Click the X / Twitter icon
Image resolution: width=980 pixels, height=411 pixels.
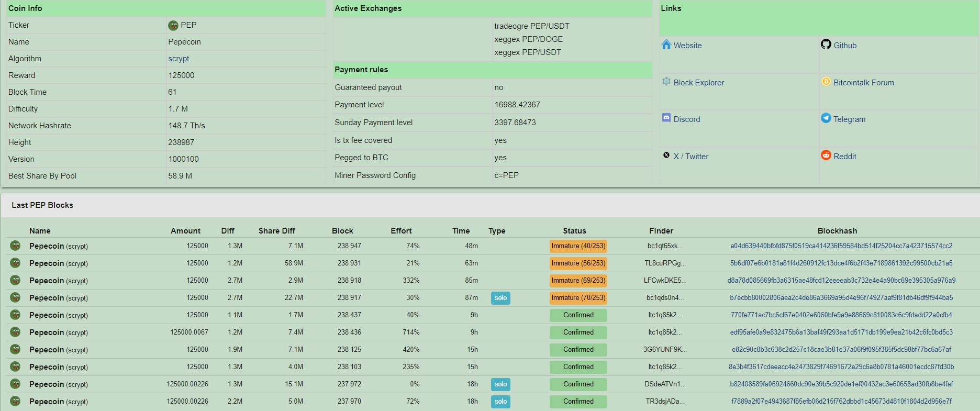(x=666, y=155)
